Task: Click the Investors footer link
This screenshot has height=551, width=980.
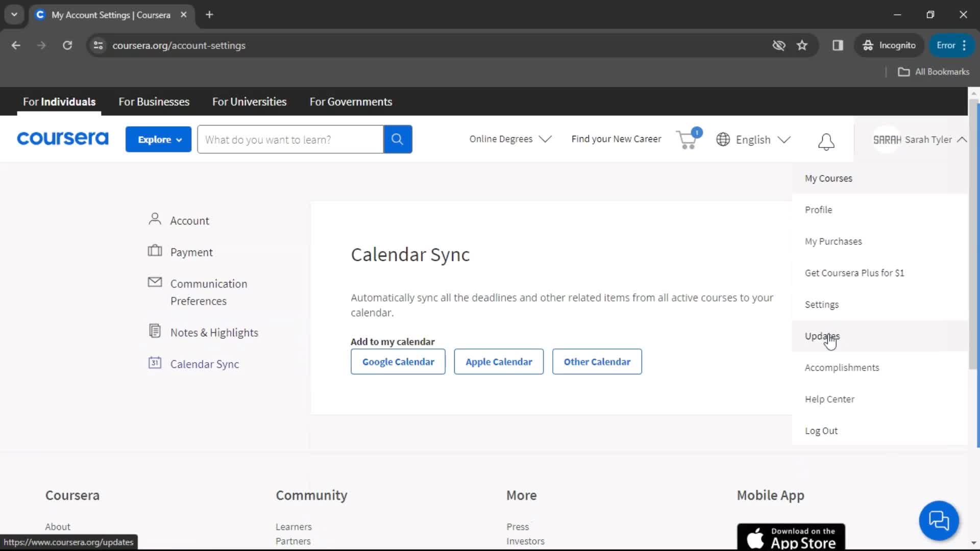Action: point(525,541)
